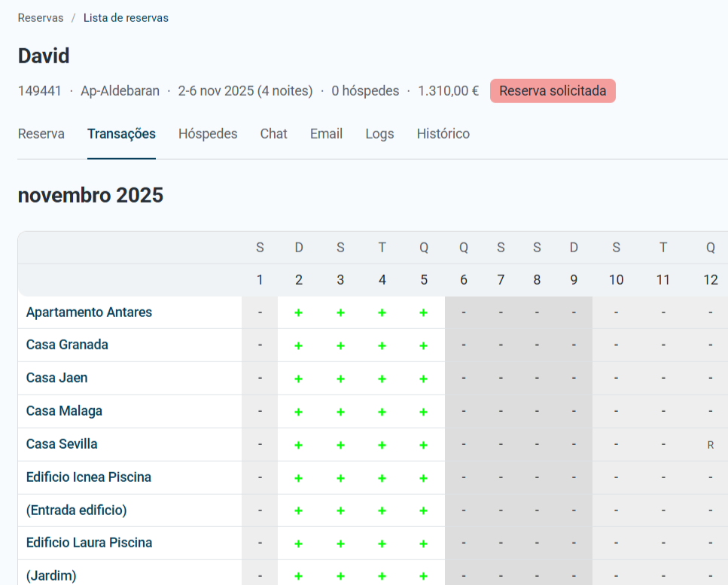728x585 pixels.
Task: Click the Reserva solicitada status badge
Action: click(x=553, y=90)
